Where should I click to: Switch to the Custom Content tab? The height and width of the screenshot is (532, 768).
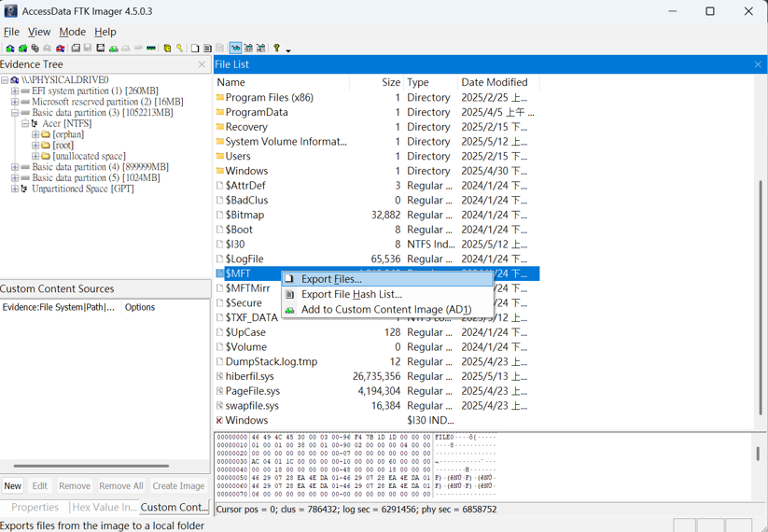(x=175, y=508)
